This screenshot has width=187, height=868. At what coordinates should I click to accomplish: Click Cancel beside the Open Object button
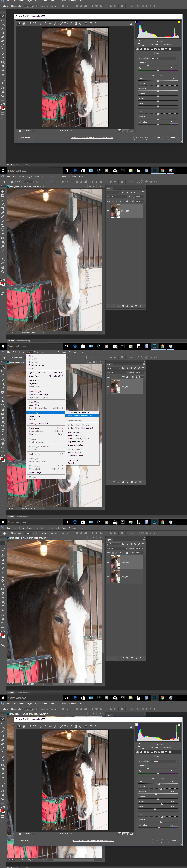click(x=157, y=138)
